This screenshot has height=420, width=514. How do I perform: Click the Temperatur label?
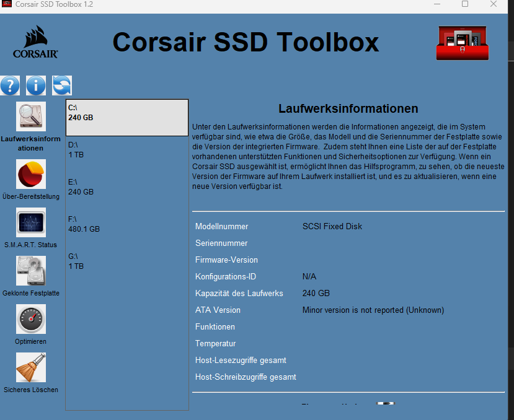pos(215,343)
